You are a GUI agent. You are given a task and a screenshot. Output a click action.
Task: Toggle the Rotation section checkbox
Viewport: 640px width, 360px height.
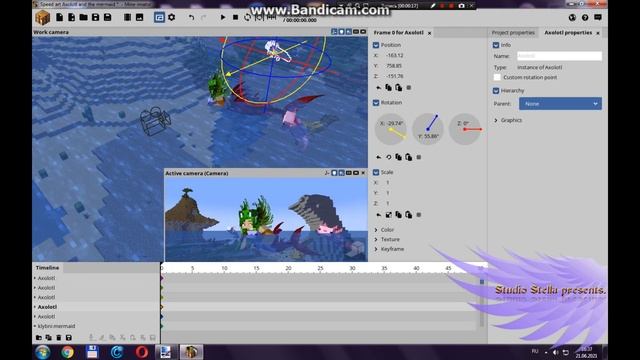click(376, 102)
